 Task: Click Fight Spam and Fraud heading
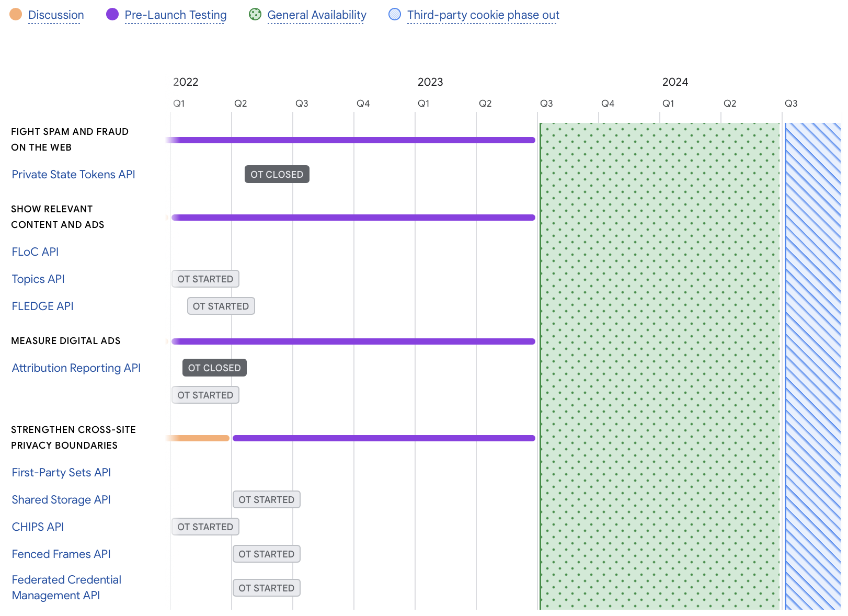(x=70, y=140)
